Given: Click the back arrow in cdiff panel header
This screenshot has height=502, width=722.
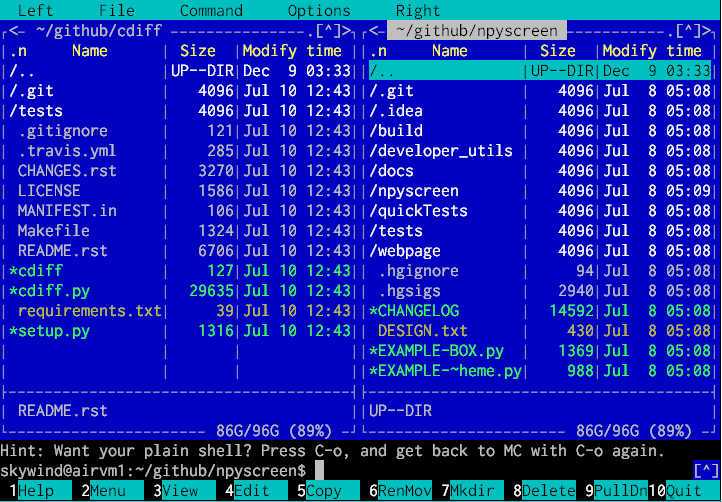Looking at the screenshot, I should 13,30.
